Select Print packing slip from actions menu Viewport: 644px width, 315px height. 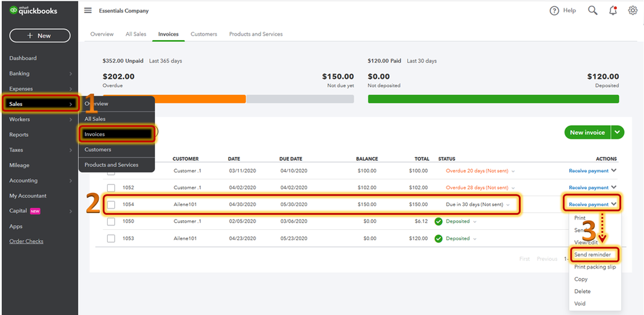click(x=595, y=267)
